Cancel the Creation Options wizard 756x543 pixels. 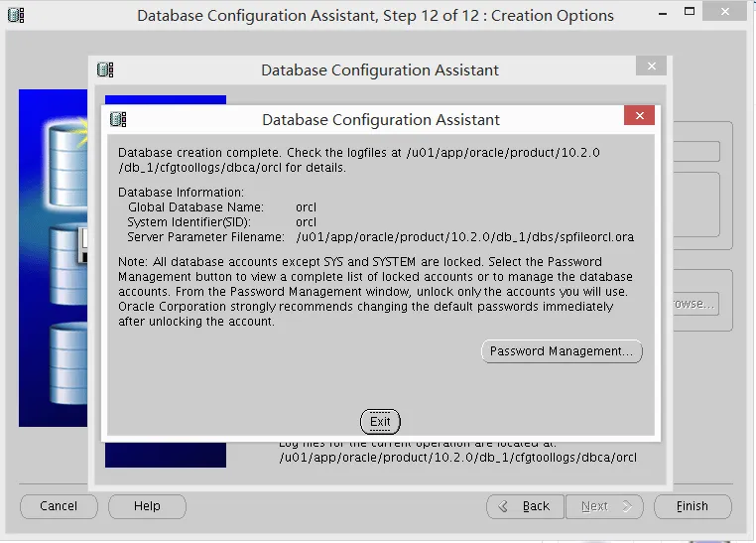59,506
